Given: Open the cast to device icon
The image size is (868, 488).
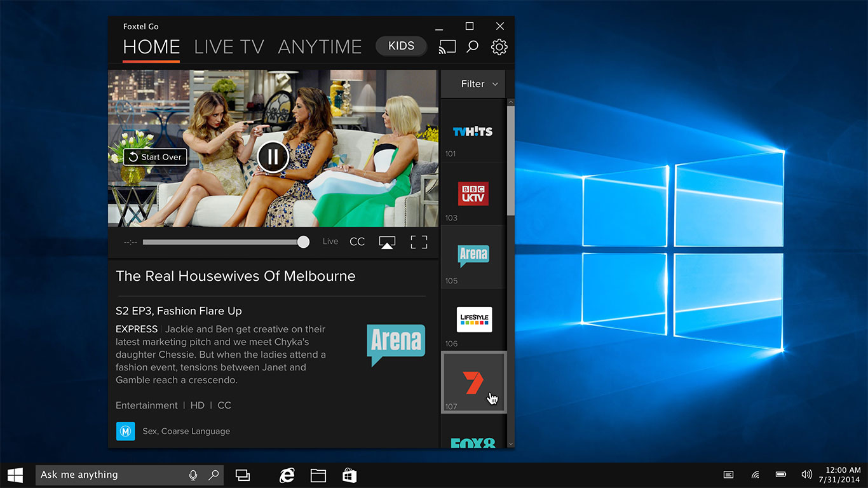Looking at the screenshot, I should point(447,46).
